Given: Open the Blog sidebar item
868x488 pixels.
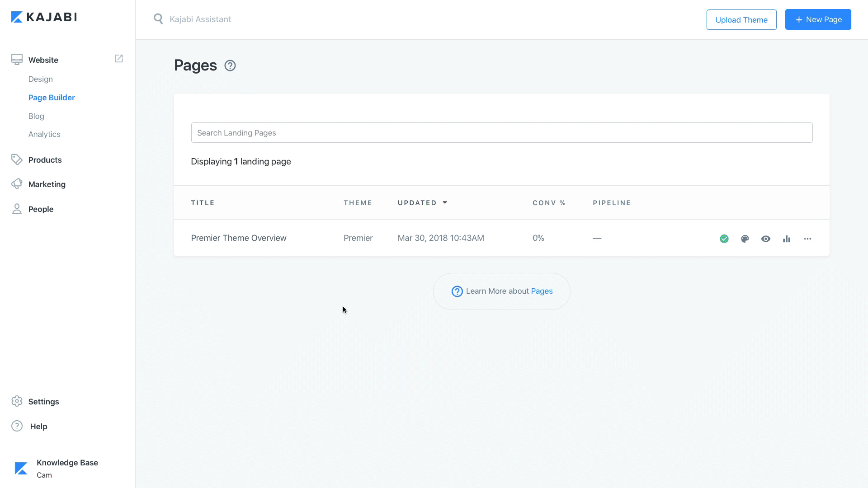Looking at the screenshot, I should [36, 116].
